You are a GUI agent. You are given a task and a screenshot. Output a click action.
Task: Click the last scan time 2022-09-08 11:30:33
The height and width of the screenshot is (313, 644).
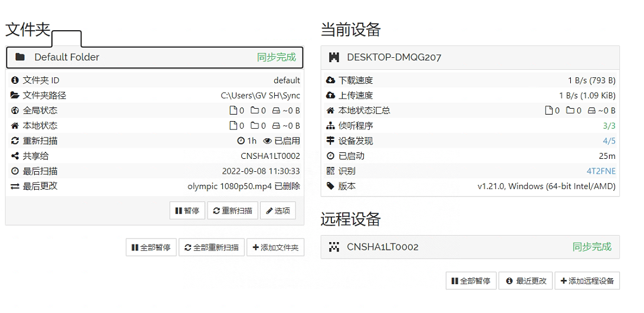(x=261, y=171)
